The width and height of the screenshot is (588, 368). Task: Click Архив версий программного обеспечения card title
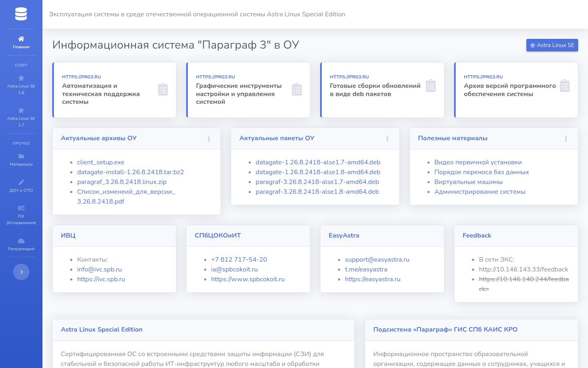click(x=510, y=90)
